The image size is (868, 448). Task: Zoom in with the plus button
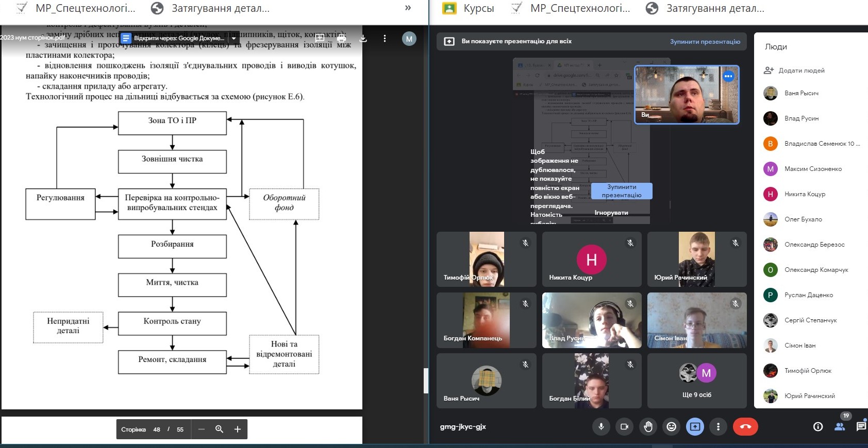238,429
